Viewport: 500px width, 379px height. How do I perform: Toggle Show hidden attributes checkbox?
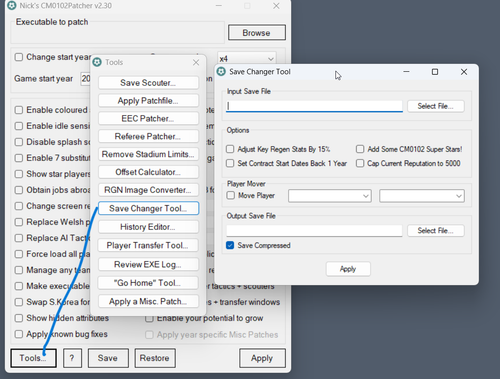click(x=19, y=318)
